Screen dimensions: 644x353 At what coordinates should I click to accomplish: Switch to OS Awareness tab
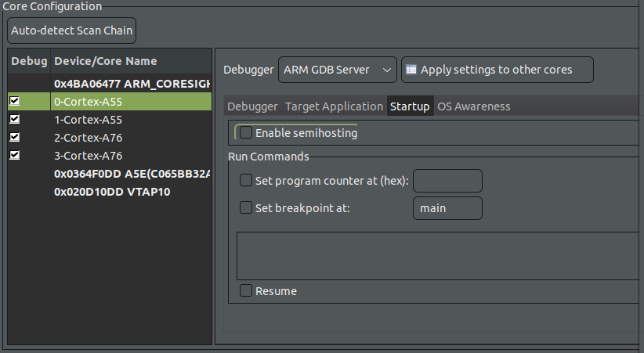click(x=473, y=106)
